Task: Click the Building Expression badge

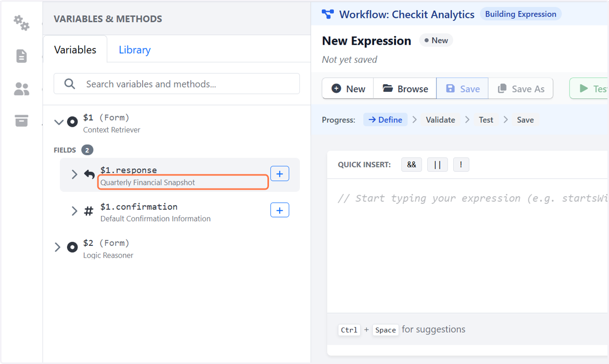Action: tap(521, 14)
